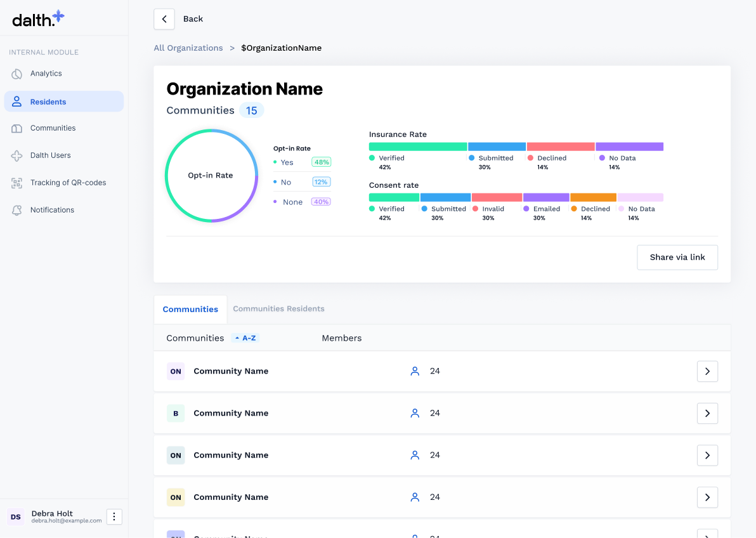Open the chevron on the B community row

tap(707, 413)
